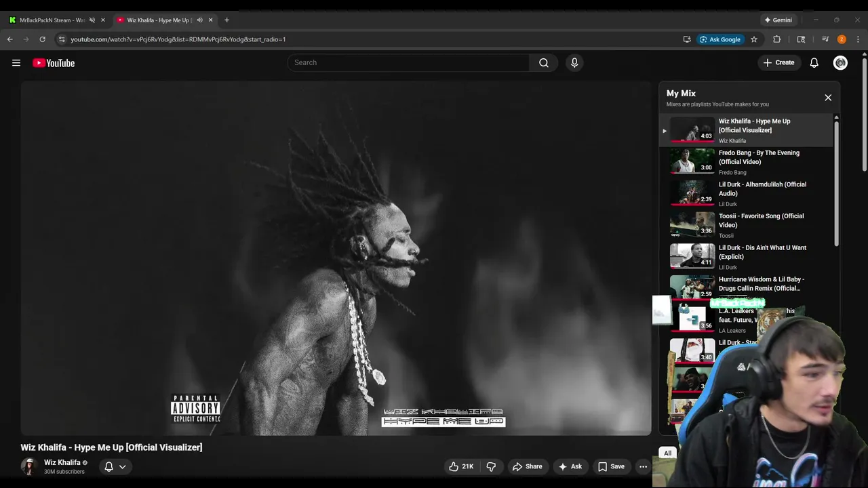Play Lil Durk Dis Ain't What U Want thumbnail
This screenshot has height=488, width=868.
pos(692,256)
